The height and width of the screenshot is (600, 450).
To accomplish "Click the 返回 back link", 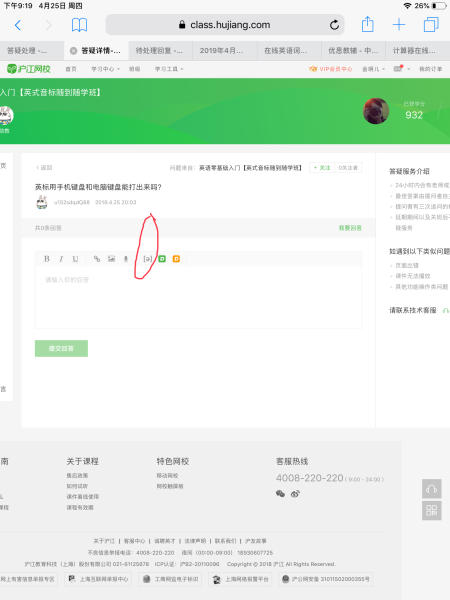I will coord(44,168).
